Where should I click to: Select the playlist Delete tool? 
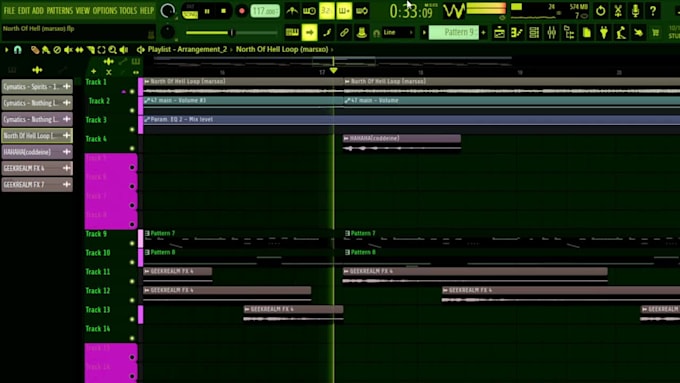tap(57, 50)
